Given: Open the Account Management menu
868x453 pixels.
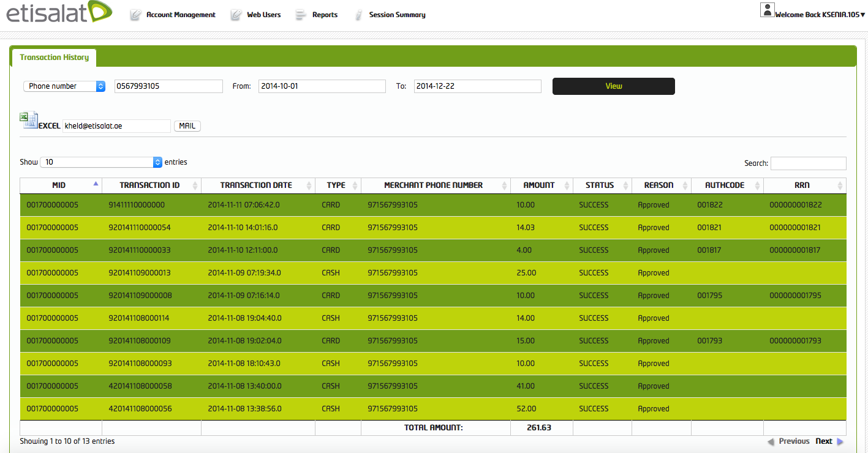Looking at the screenshot, I should tap(181, 15).
